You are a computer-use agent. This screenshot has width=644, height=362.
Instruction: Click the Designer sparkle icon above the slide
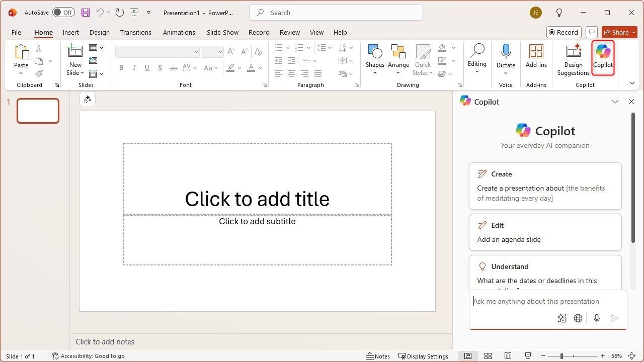tap(87, 100)
